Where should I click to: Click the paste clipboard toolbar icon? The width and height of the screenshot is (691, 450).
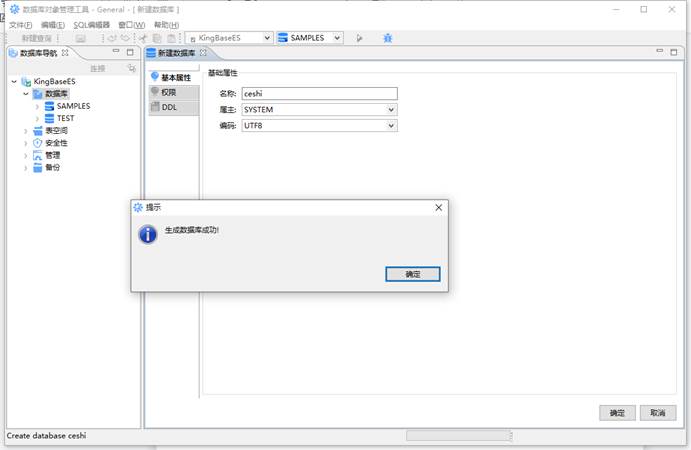tap(171, 38)
